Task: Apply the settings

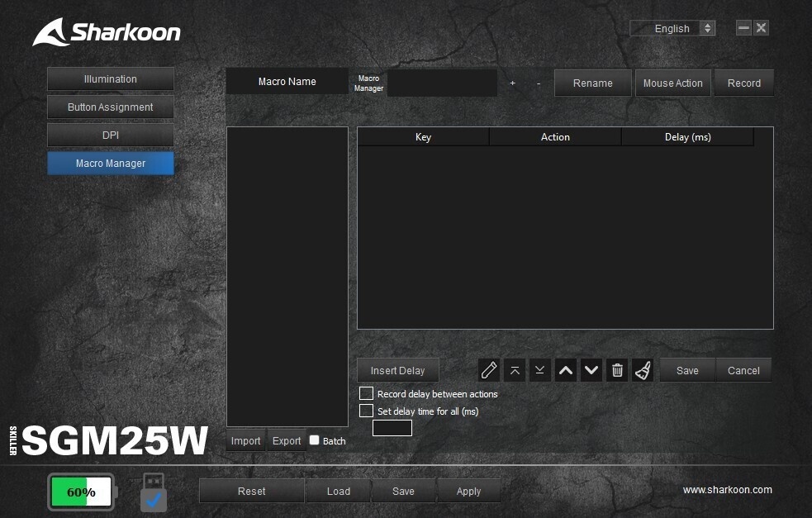Action: (468, 491)
